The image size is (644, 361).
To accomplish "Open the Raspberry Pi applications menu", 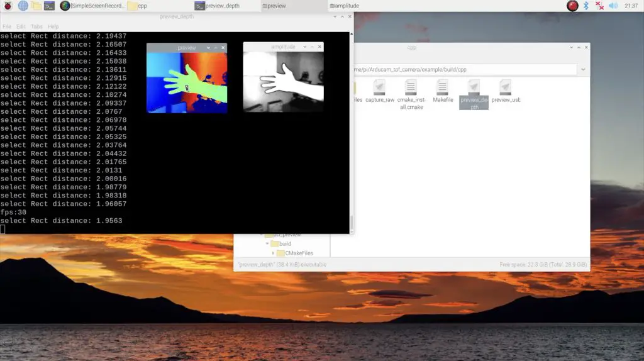I will pos(8,6).
